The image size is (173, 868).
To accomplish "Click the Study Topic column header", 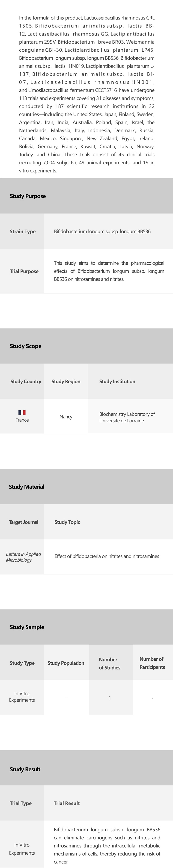I will pyautogui.click(x=67, y=522).
